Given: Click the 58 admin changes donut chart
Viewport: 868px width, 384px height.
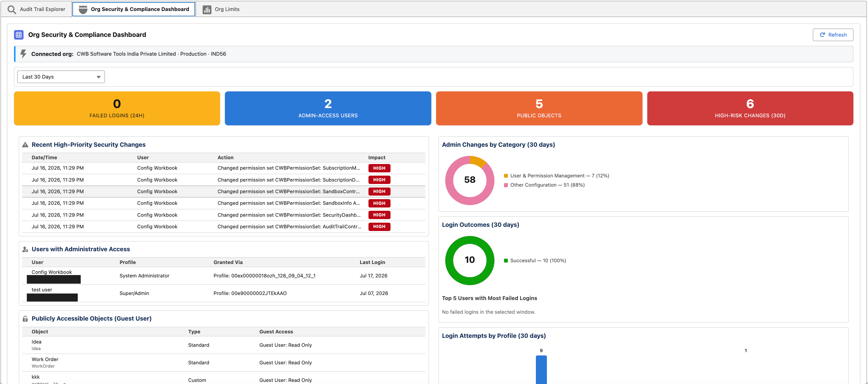Looking at the screenshot, I should [470, 180].
